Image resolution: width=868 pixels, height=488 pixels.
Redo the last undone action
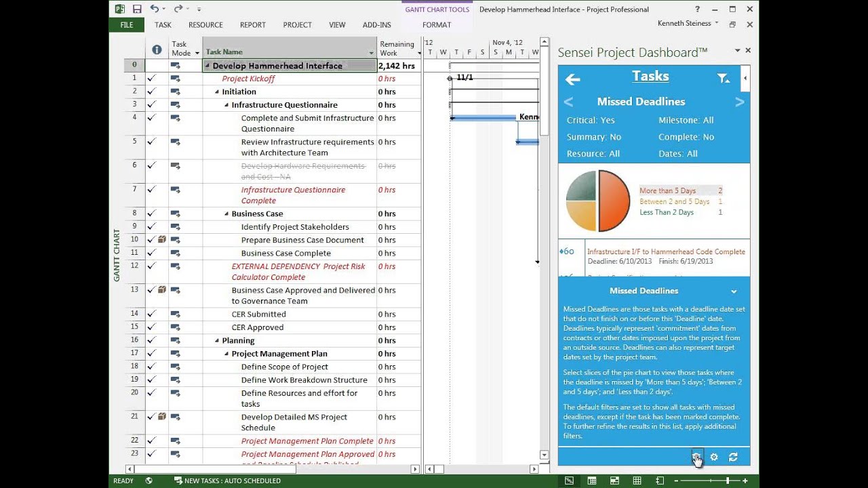[x=178, y=9]
